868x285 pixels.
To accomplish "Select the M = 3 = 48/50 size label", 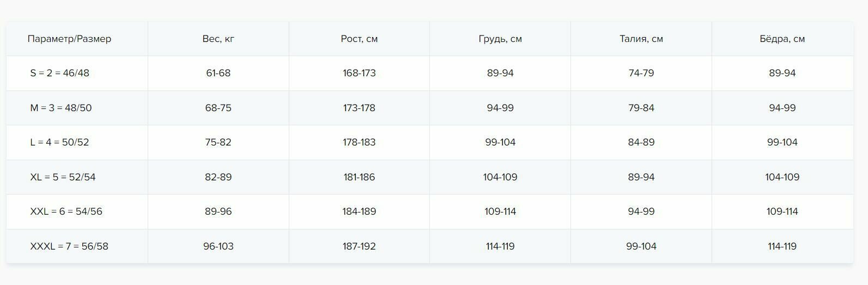I will pyautogui.click(x=61, y=108).
